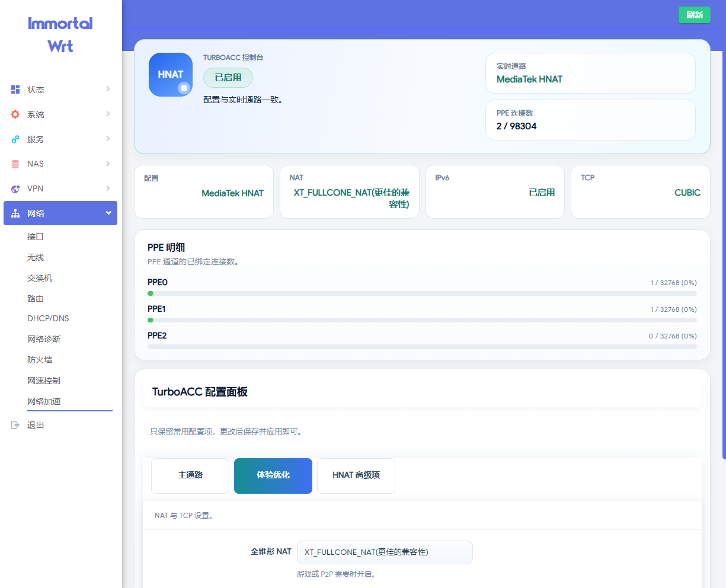
Task: Click the 已启用 status badge
Action: (x=228, y=78)
